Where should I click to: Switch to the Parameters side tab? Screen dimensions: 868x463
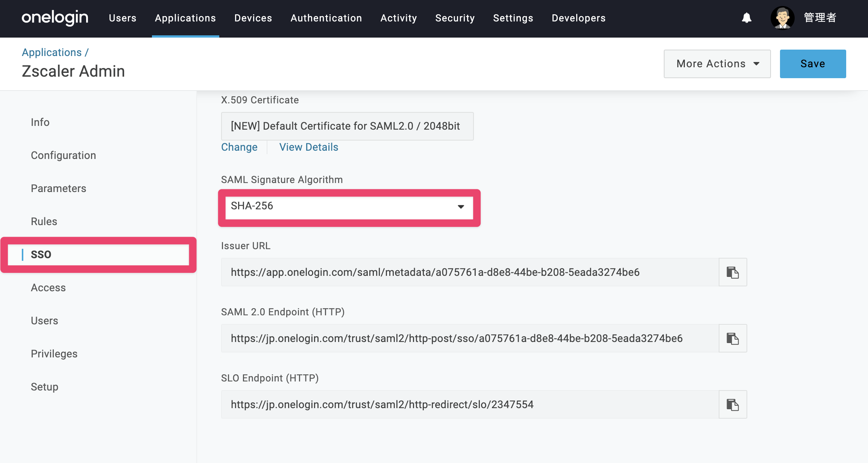click(x=59, y=188)
